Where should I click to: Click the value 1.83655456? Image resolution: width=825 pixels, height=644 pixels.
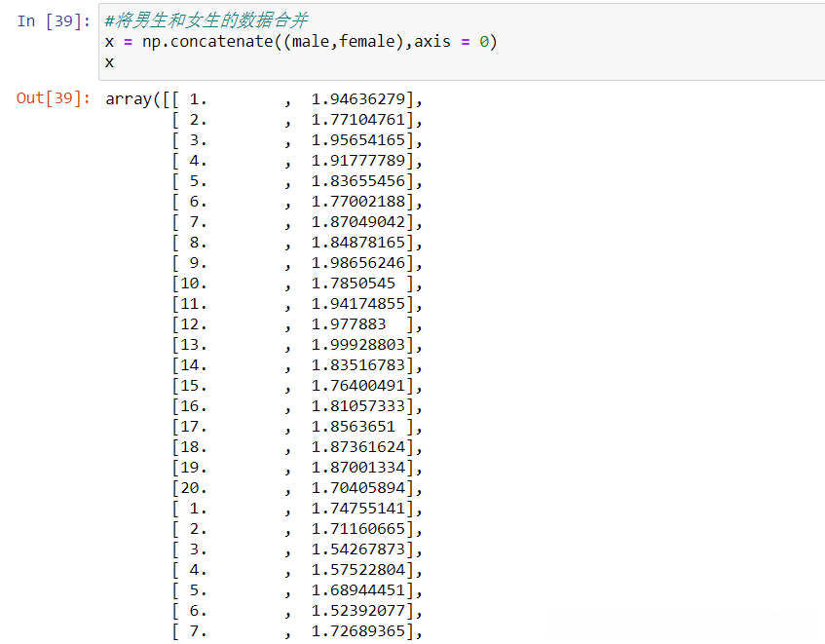pyautogui.click(x=358, y=181)
